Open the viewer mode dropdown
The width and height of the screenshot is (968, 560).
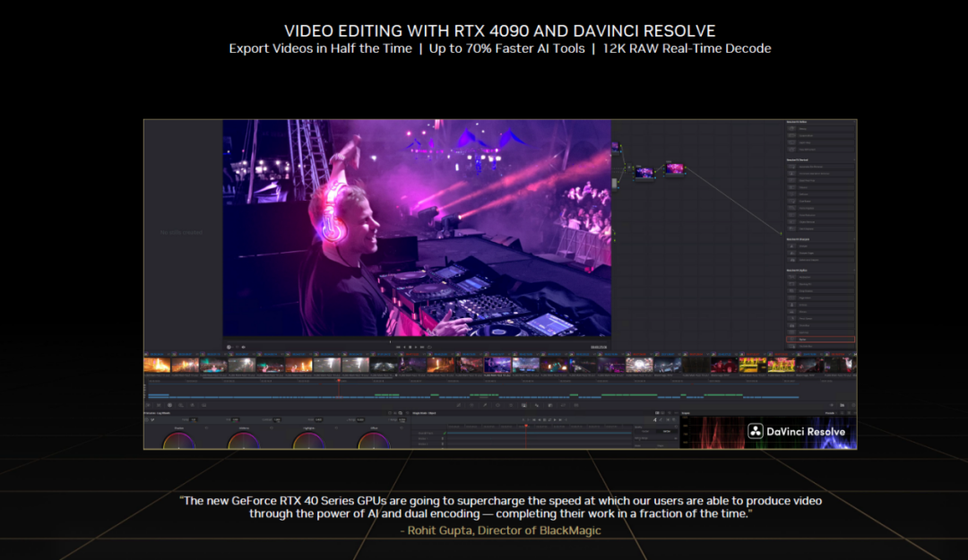(229, 347)
